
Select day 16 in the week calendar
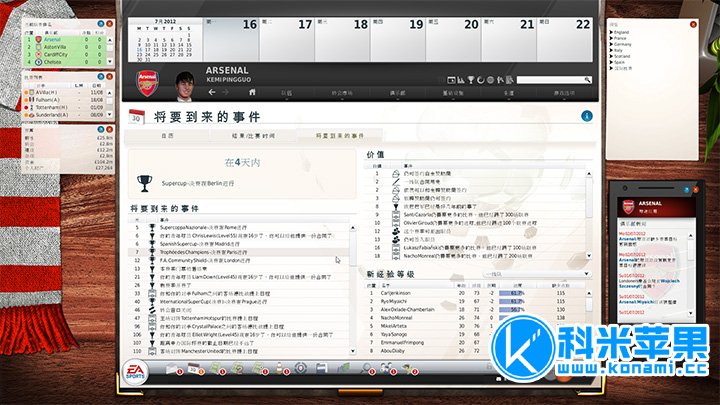tap(231, 39)
